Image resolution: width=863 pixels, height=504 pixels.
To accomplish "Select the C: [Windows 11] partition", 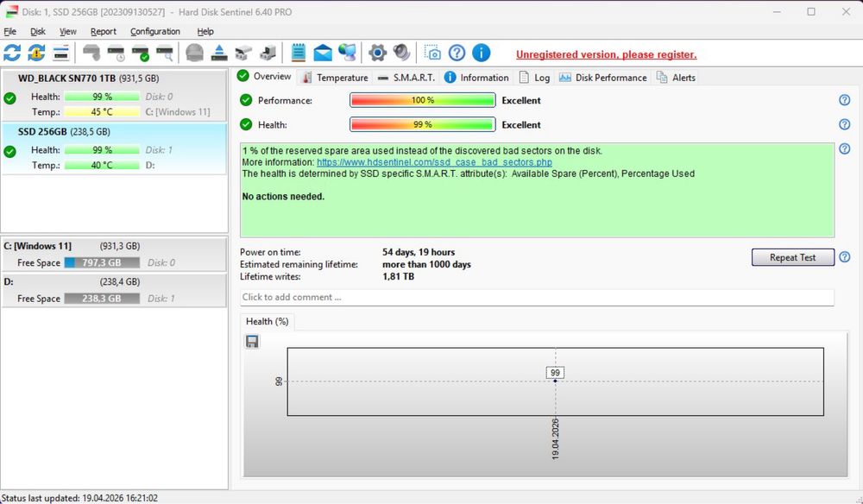I will click(115, 255).
